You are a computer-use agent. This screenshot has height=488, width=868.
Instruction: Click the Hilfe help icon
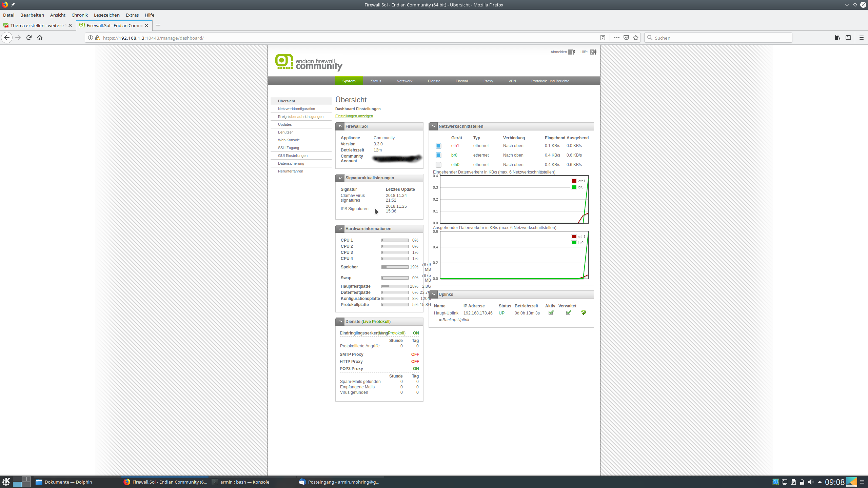pos(593,52)
